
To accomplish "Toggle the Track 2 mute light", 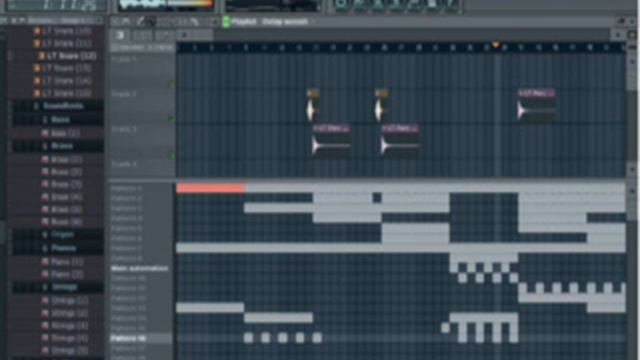I will click(172, 119).
